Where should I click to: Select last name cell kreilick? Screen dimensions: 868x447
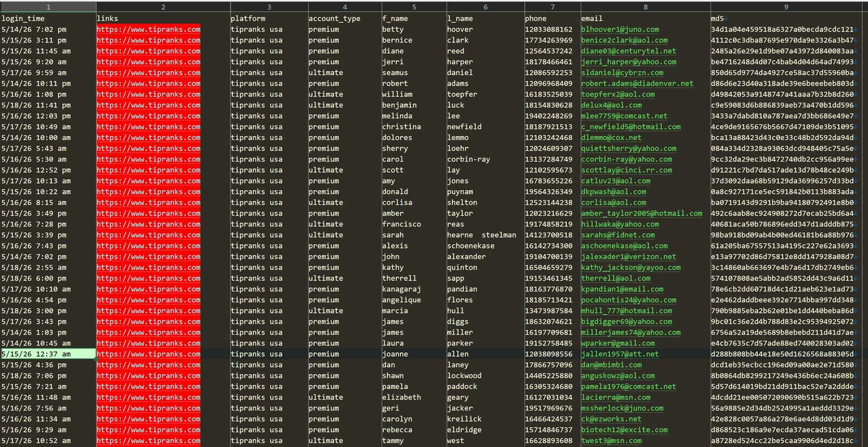464,419
